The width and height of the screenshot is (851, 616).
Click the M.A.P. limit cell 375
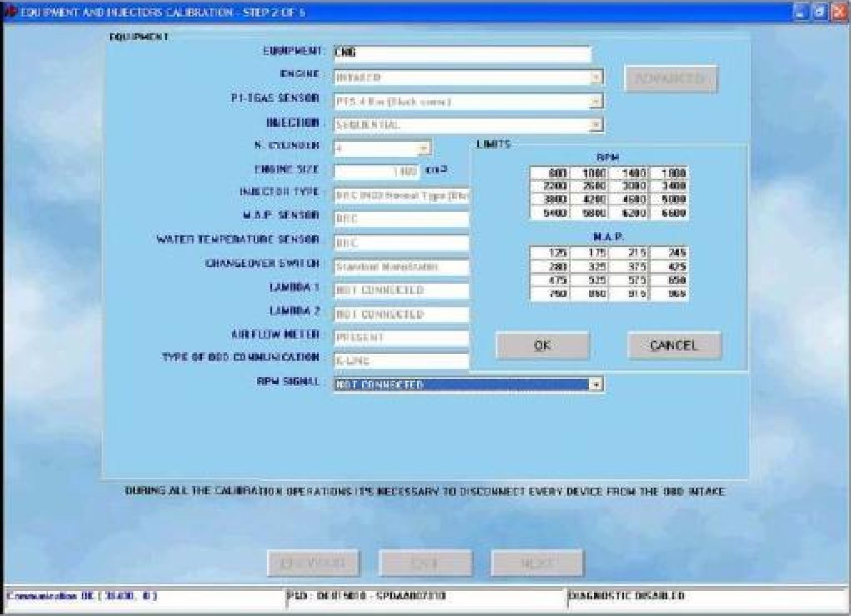(629, 267)
